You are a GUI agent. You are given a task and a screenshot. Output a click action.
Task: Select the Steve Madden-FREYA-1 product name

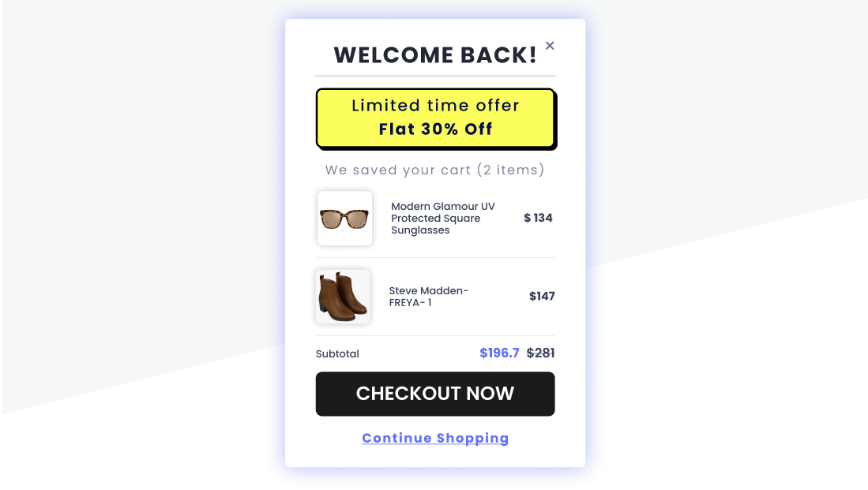(429, 297)
